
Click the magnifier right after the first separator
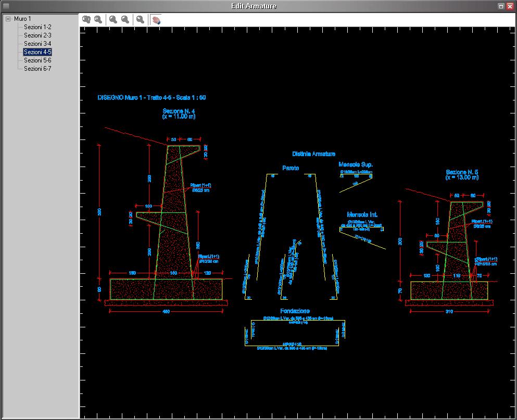pos(113,20)
